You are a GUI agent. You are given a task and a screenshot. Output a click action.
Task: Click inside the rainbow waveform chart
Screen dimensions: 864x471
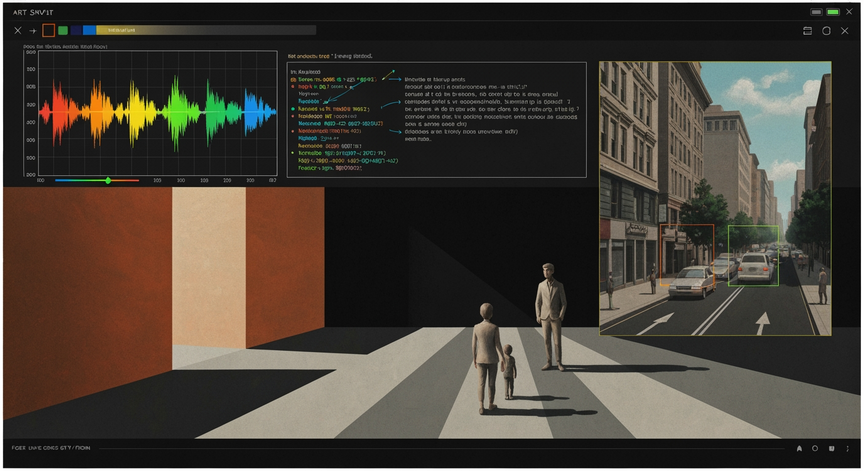coord(158,113)
